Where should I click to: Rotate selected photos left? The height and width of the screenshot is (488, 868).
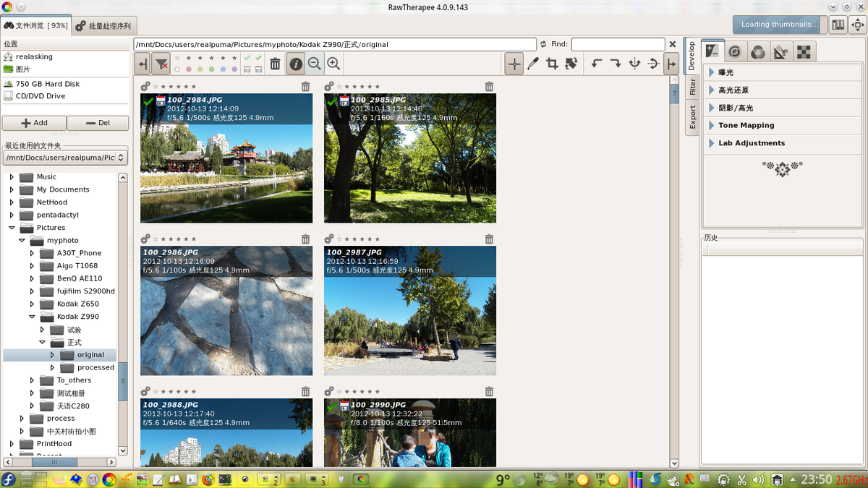point(597,64)
